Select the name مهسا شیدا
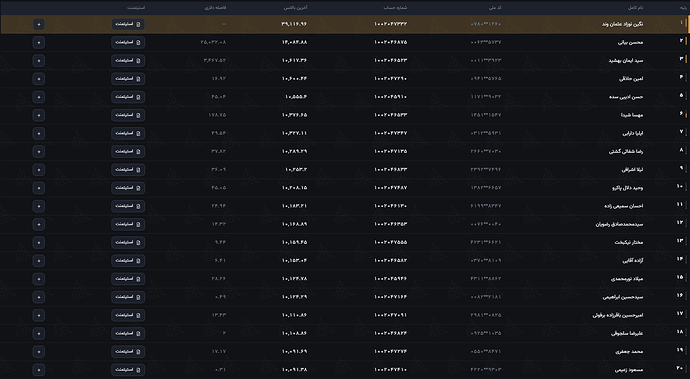This screenshot has height=379, width=690. [632, 115]
